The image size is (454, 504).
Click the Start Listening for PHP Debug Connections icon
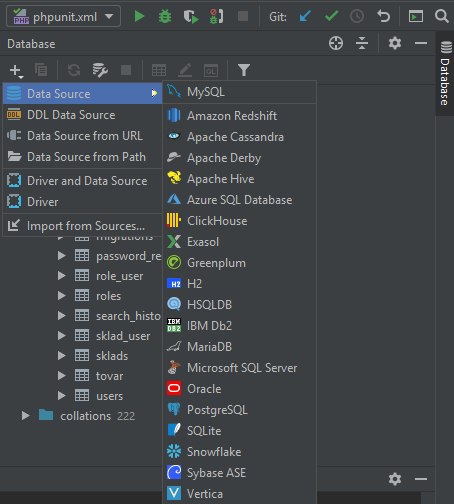tap(216, 16)
